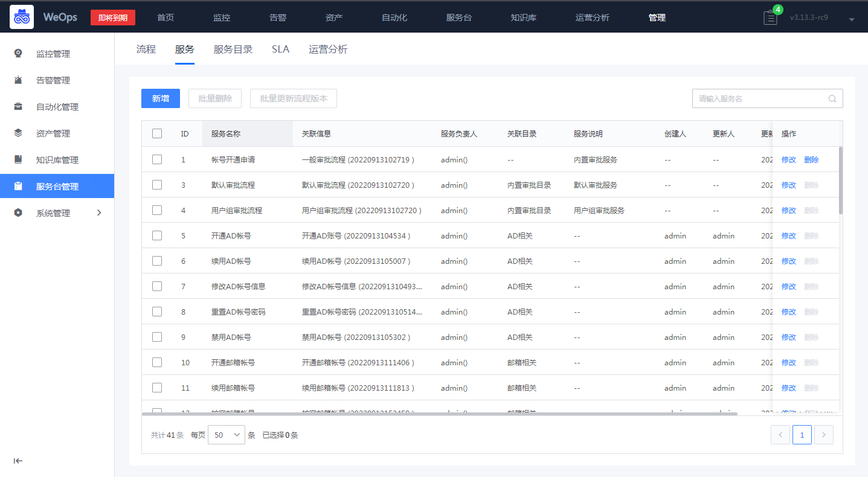Toggle the select-all checkbox in table header
The width and height of the screenshot is (868, 477).
click(x=157, y=133)
